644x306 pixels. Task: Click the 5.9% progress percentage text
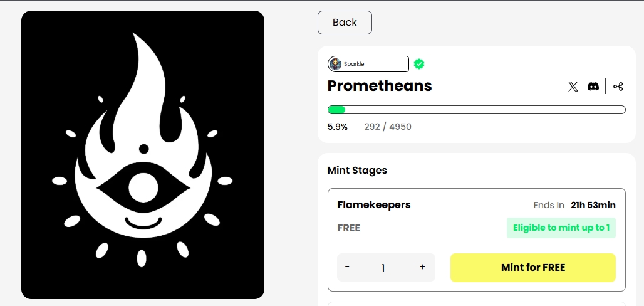coord(338,127)
